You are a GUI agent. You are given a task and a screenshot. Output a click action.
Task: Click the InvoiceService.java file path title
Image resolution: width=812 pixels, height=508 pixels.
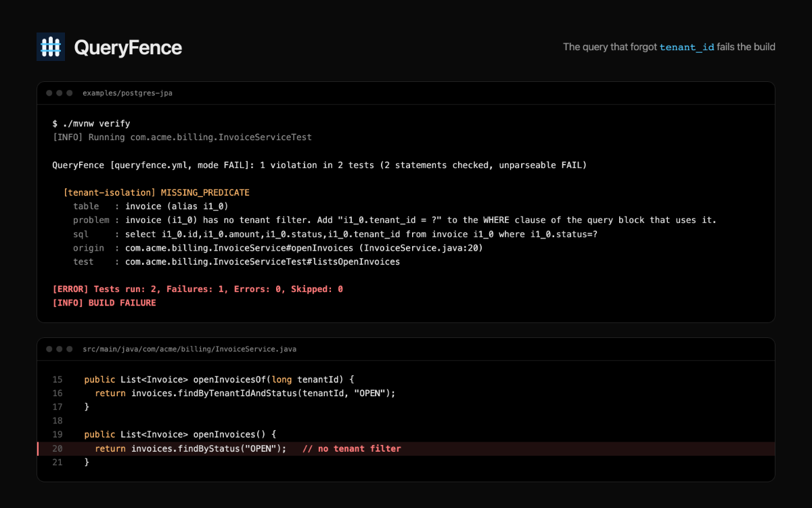pos(189,350)
